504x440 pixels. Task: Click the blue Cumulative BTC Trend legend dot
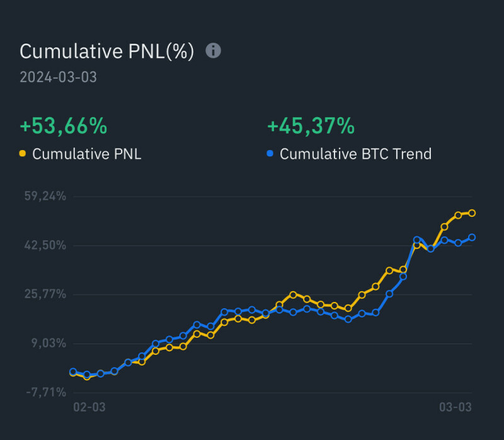(271, 153)
